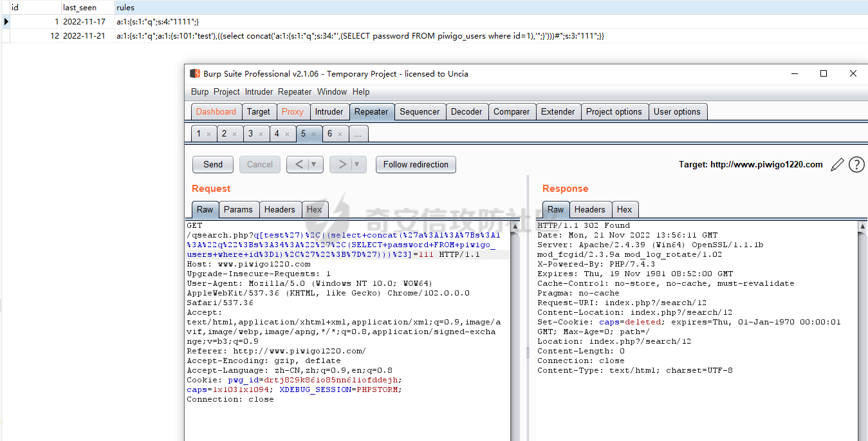Open the back history dropdown arrow
Screen dimensions: 868x441
tap(314, 164)
